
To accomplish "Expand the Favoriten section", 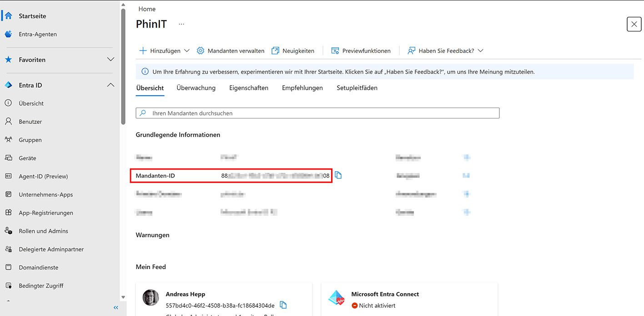I will [111, 60].
